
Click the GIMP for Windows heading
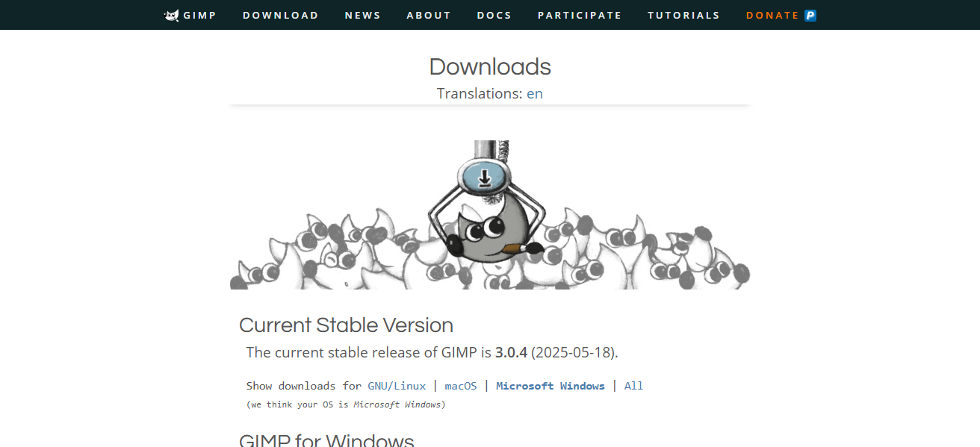click(326, 440)
